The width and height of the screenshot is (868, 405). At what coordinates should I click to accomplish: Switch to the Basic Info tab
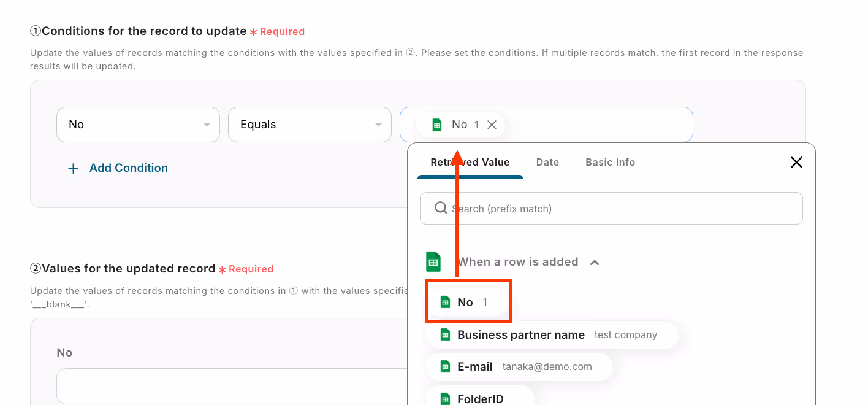click(610, 162)
